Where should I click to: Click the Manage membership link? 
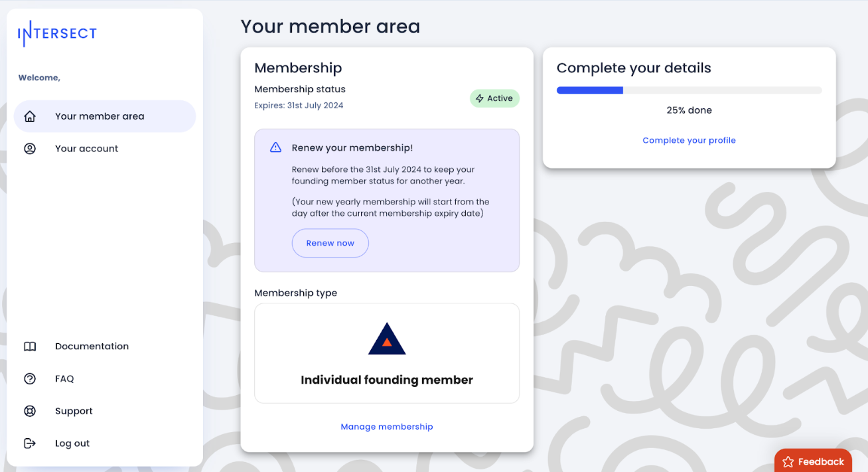click(387, 427)
